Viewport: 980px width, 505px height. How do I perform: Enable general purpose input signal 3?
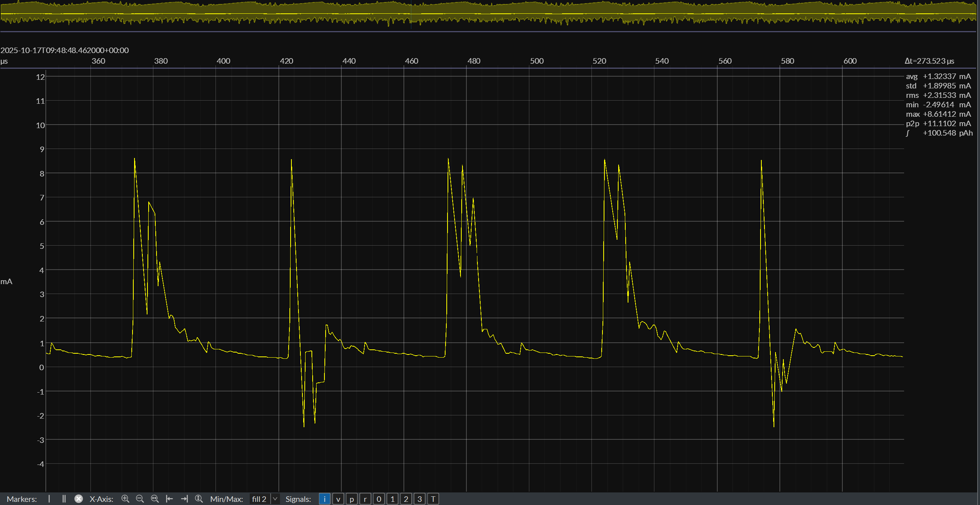[420, 499]
